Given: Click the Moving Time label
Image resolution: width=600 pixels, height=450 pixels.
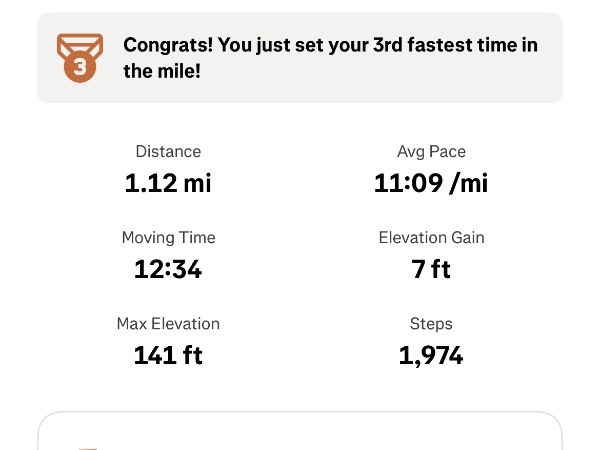Looking at the screenshot, I should pos(168,238).
